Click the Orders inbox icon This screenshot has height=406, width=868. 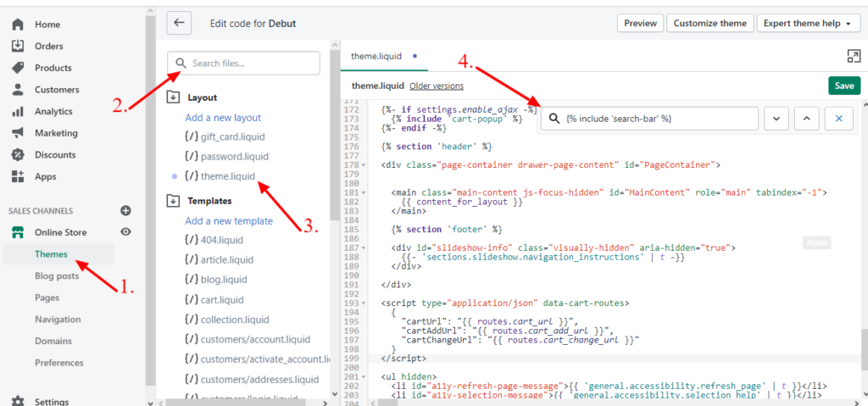[x=18, y=46]
